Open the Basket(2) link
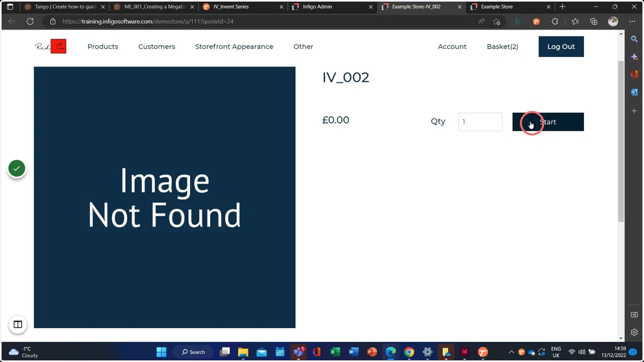 [x=502, y=47]
